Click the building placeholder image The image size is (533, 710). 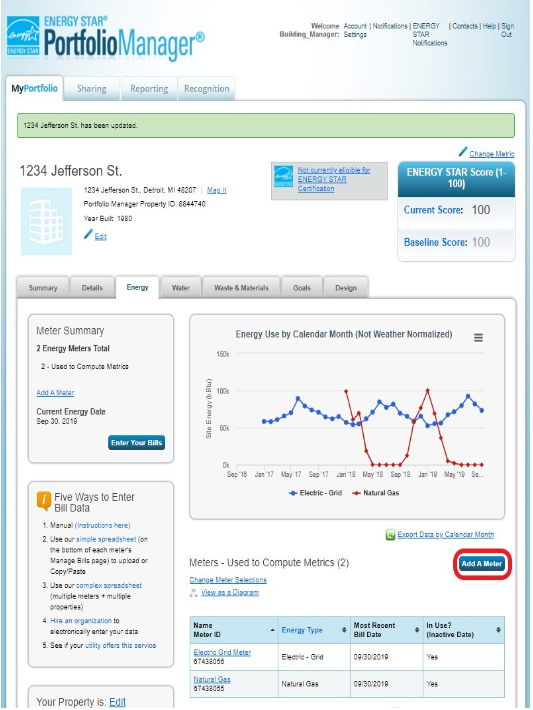(x=46, y=221)
